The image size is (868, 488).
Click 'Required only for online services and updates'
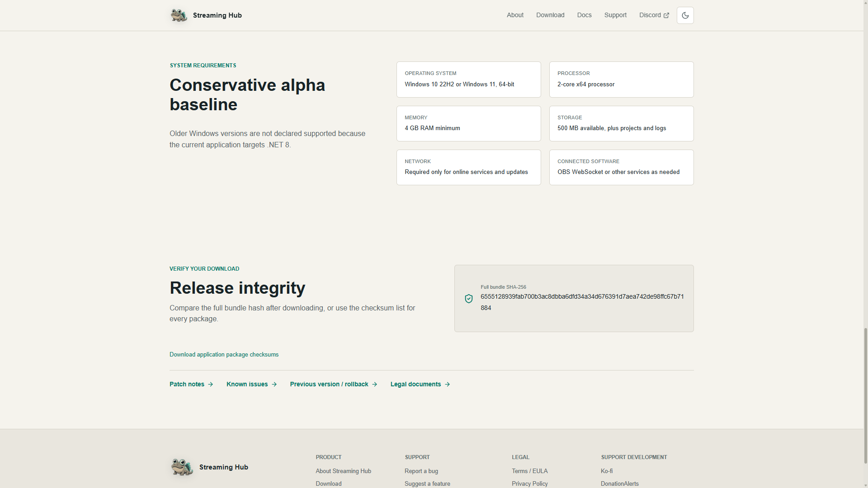tap(466, 172)
